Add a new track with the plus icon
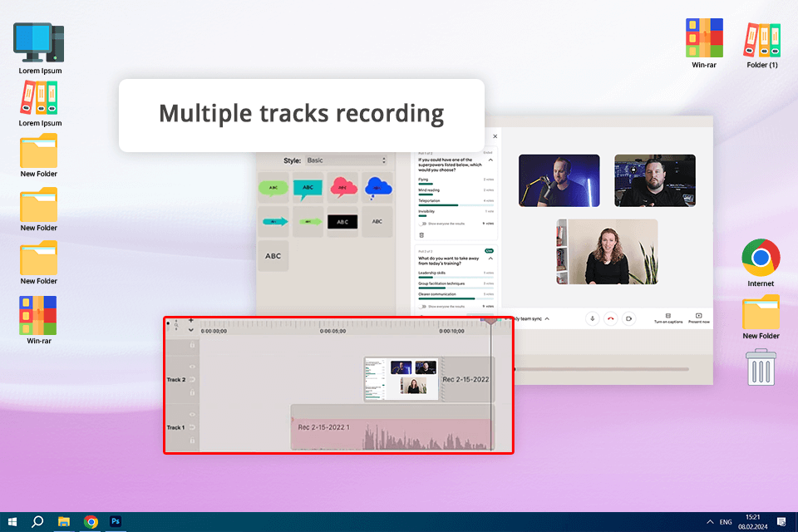 (x=191, y=320)
